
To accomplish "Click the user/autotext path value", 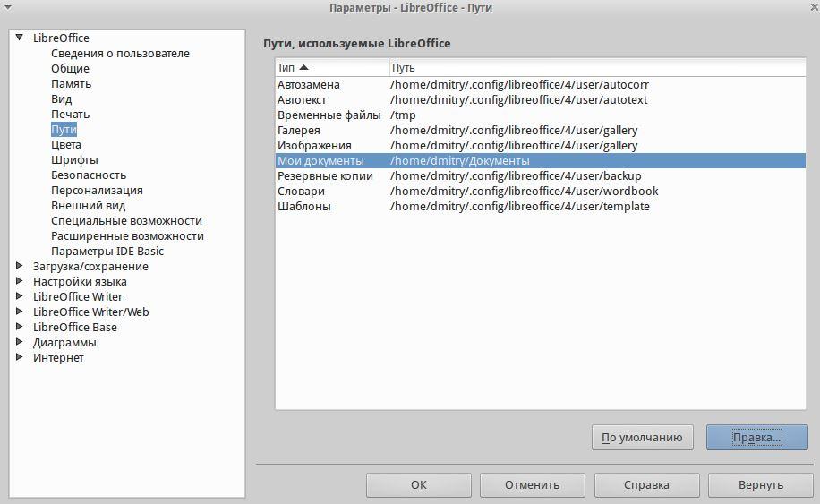I will click(519, 99).
